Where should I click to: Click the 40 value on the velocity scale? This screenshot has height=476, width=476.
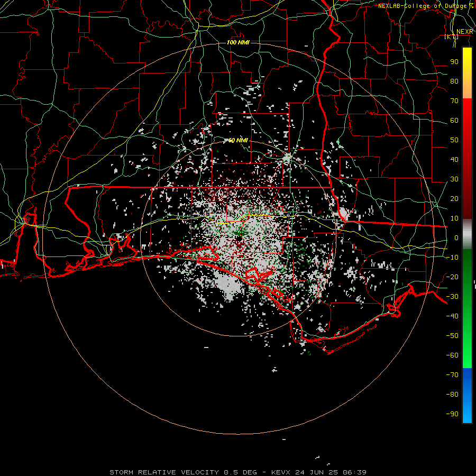pos(454,159)
